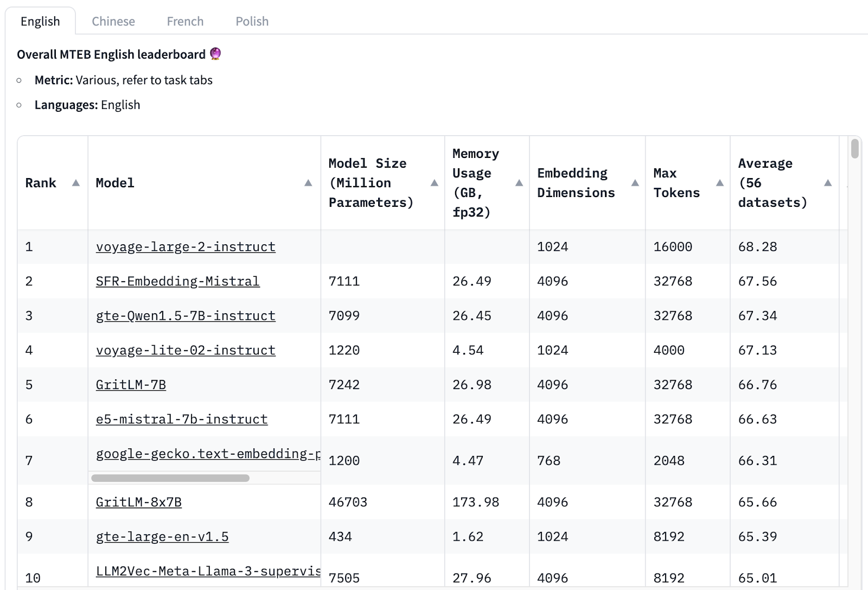This screenshot has height=590, width=868.
Task: Sort by Model Size column arrow
Action: tap(434, 183)
